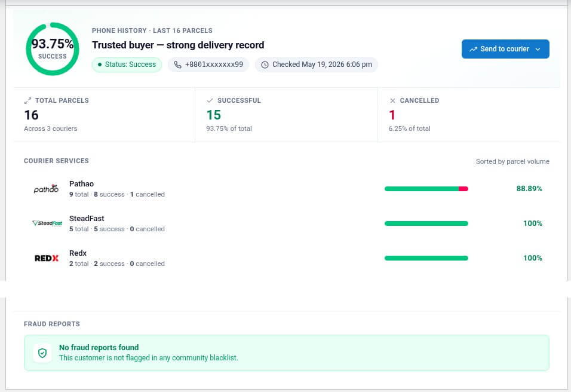
Task: Click the clock icon beside Checked date
Action: pos(265,65)
